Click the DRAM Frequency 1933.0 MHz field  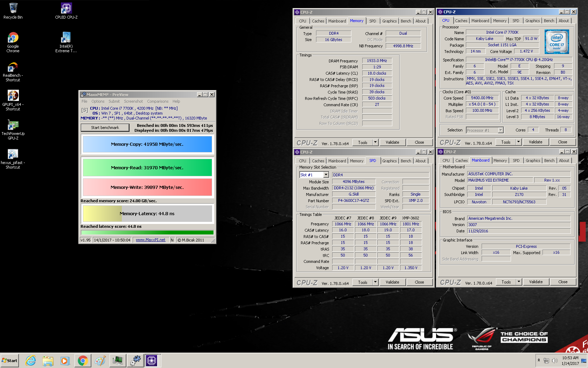pyautogui.click(x=377, y=61)
